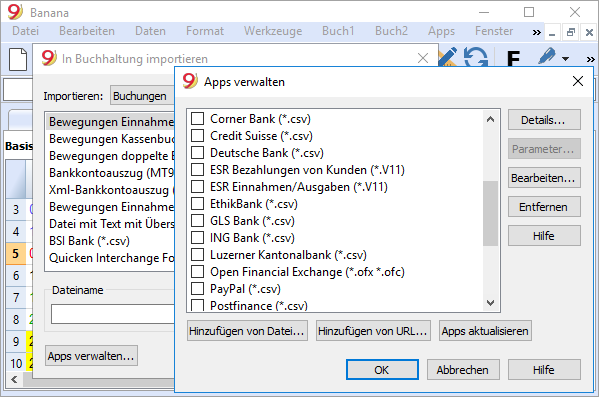
Task: Click the Dateiname input field
Action: coord(113,314)
